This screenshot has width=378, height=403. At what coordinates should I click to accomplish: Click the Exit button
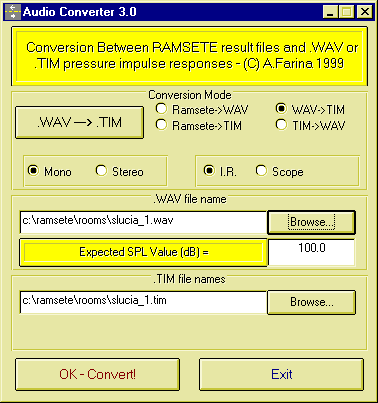281,374
